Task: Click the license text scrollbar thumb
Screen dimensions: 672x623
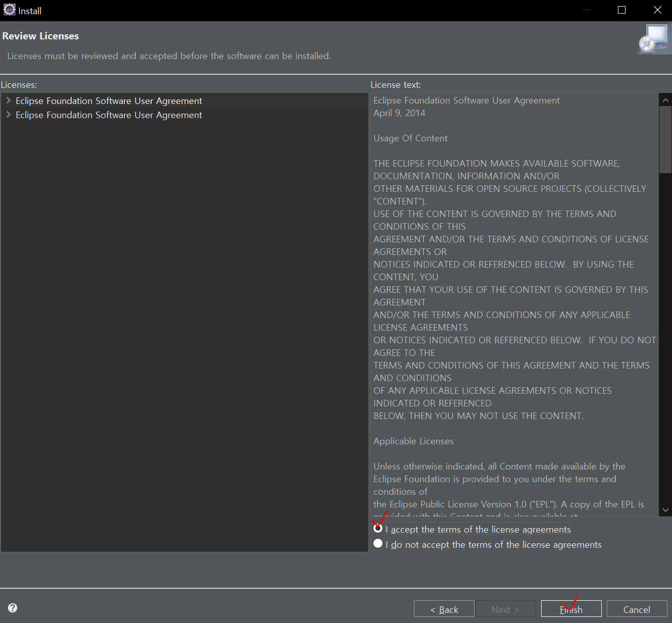Action: point(665,140)
